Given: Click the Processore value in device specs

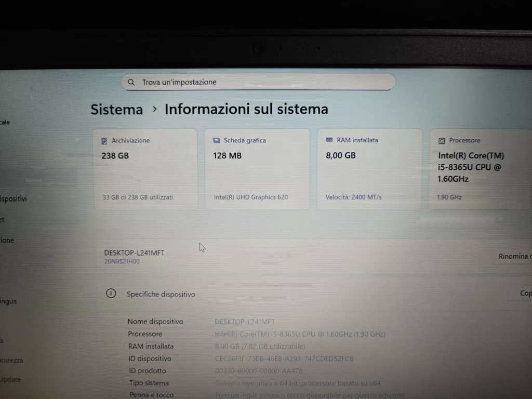Looking at the screenshot, I should pyautogui.click(x=300, y=334).
